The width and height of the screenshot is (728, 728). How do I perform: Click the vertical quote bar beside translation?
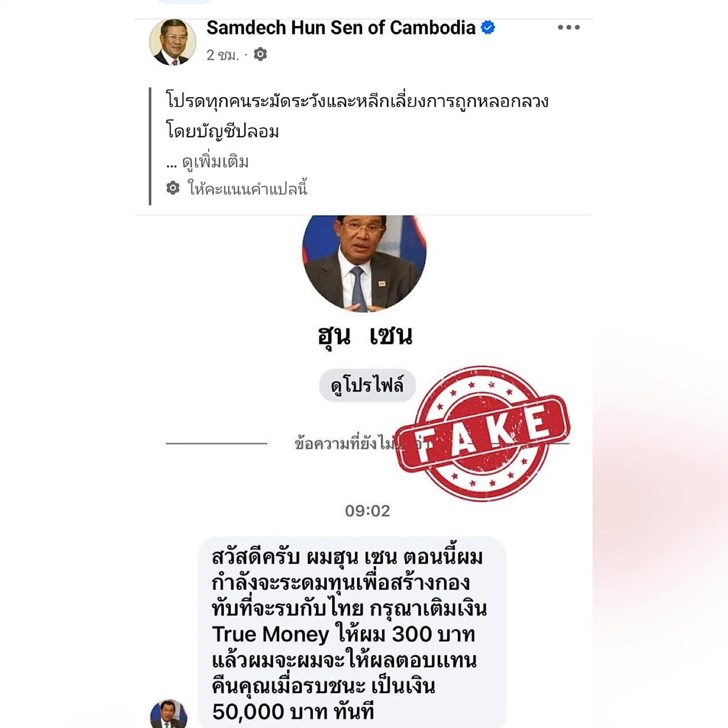click(150, 146)
